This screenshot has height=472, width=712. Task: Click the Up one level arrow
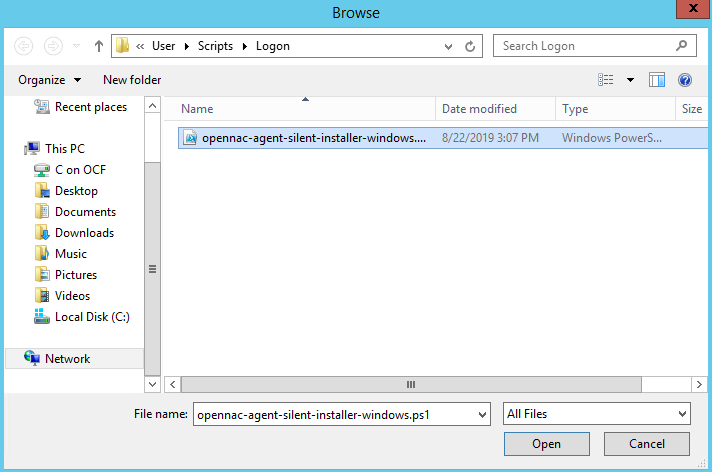[x=99, y=46]
